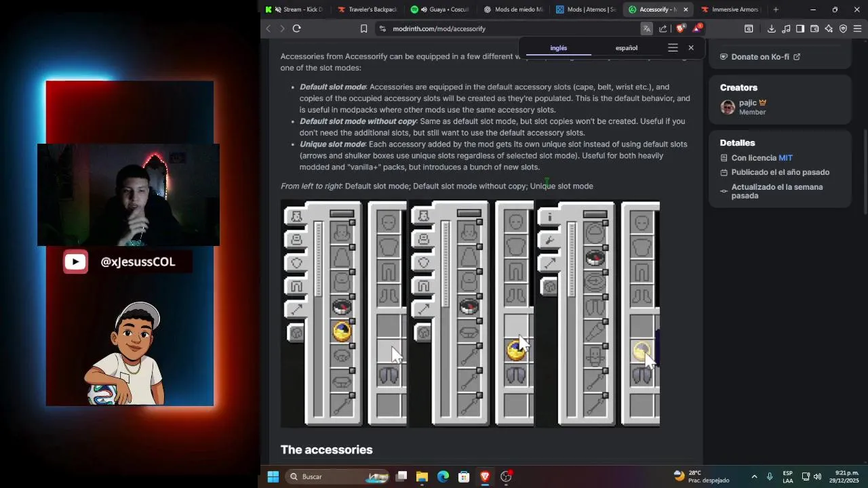
Task: Open translate options menu in translation popup
Action: click(x=673, y=48)
